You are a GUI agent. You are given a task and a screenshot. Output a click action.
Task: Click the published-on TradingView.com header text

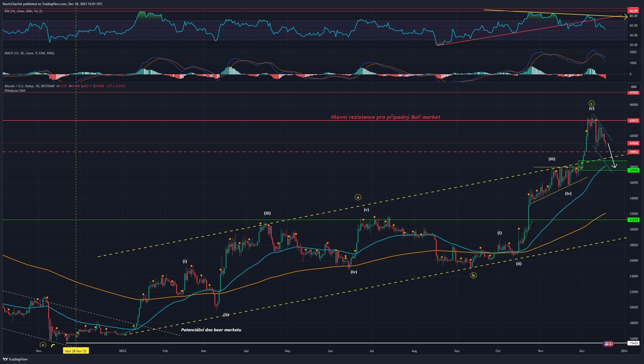point(52,4)
